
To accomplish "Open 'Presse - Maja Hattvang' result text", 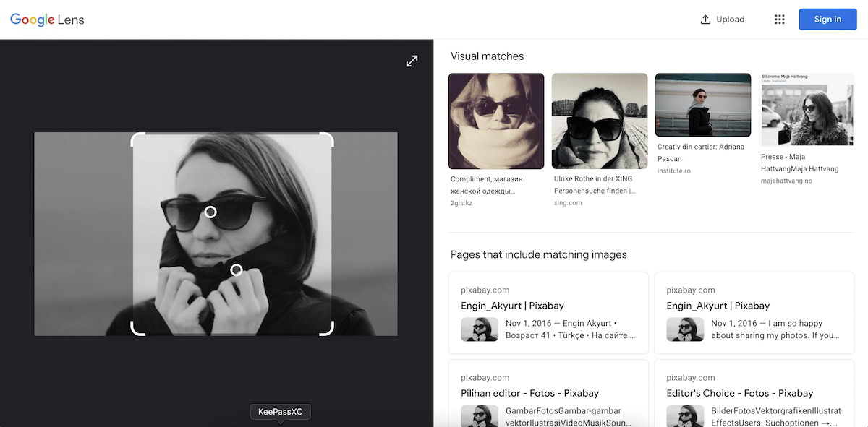I will (x=800, y=163).
